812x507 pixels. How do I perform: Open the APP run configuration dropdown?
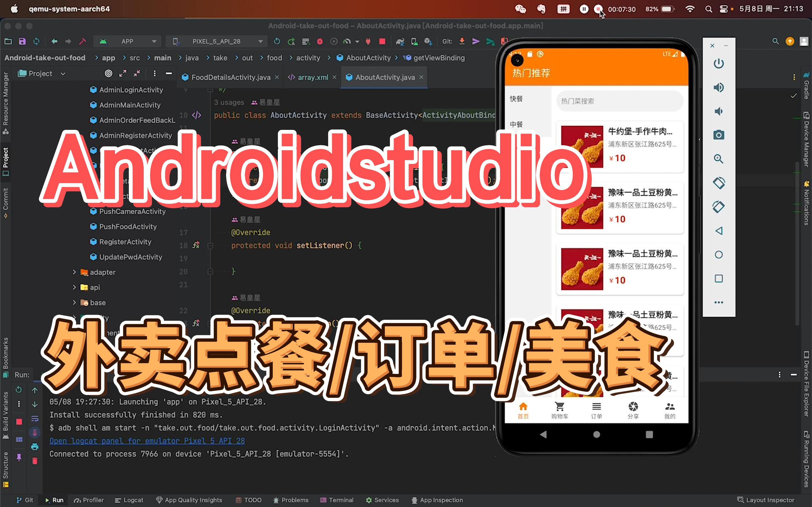(127, 41)
